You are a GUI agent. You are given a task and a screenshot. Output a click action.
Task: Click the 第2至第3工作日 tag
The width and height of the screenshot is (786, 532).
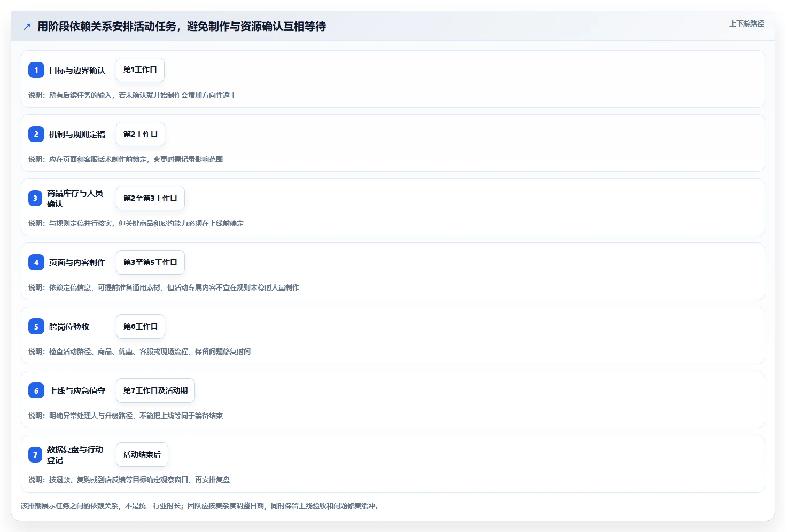pos(150,198)
